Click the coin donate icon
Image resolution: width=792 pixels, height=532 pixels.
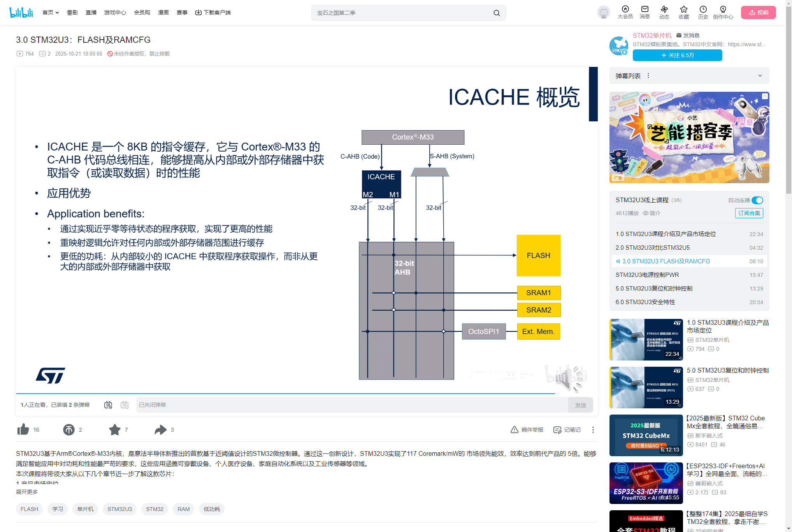click(x=69, y=429)
